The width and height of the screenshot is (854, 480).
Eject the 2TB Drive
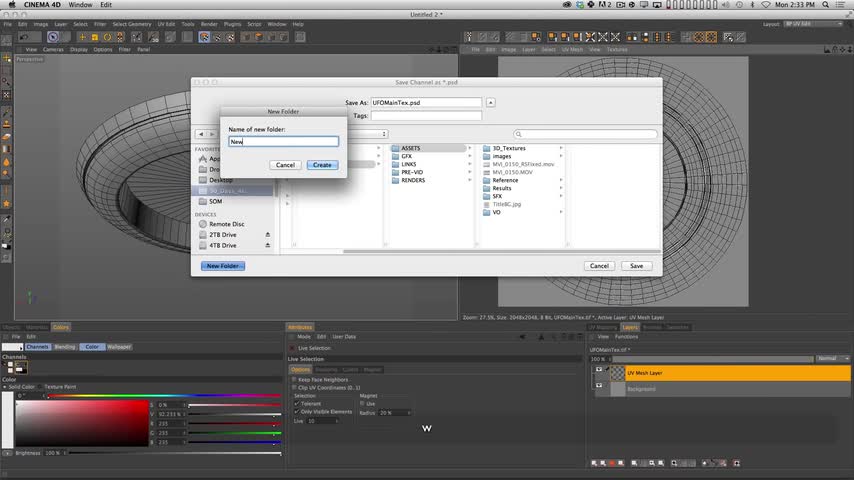267,235
